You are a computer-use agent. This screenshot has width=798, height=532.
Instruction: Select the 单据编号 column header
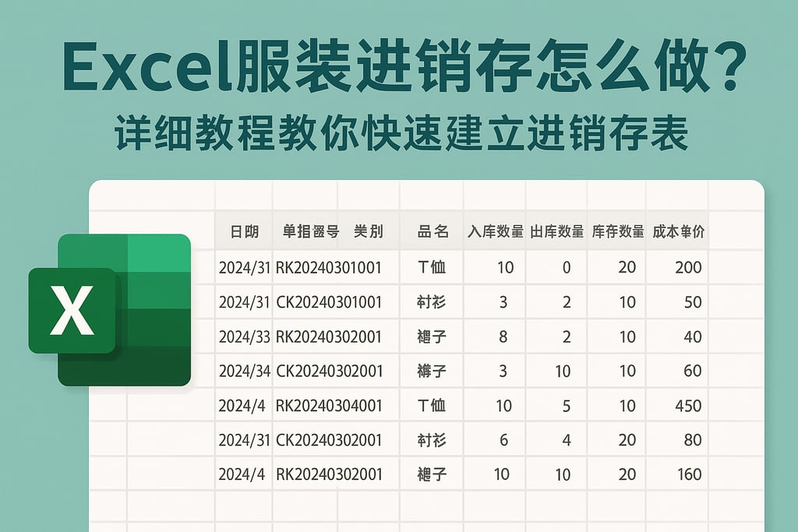coord(311,231)
